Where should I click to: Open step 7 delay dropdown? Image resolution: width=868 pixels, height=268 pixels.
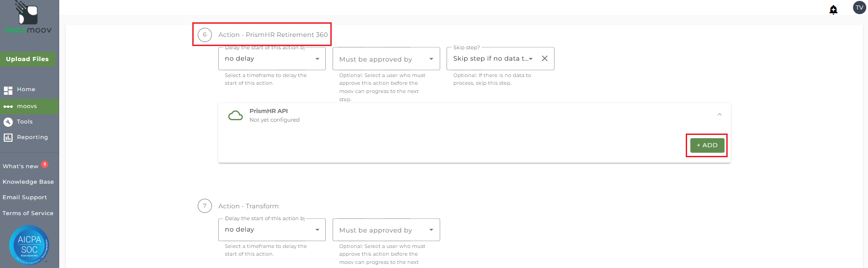[272, 230]
